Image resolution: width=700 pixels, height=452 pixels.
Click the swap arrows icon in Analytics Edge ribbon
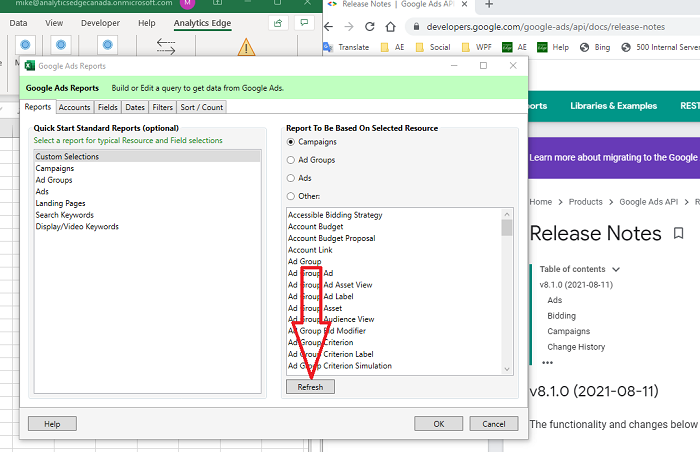tap(166, 46)
